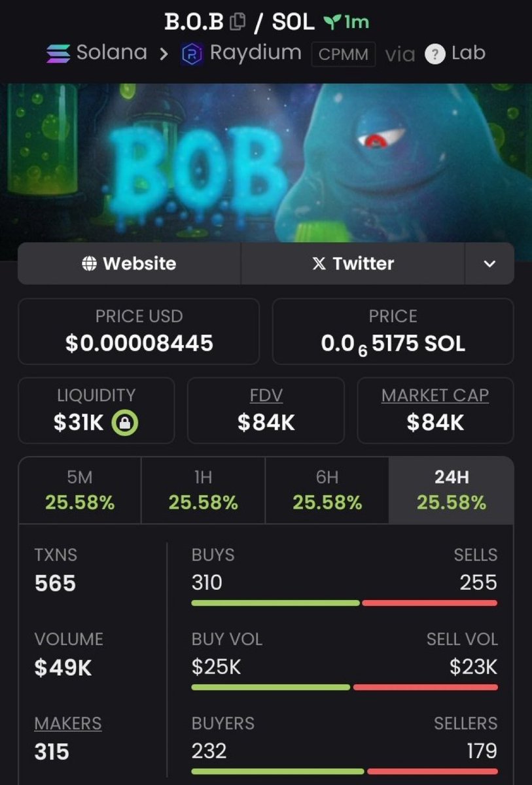
Task: Select the 1H timeframe tab
Action: [x=204, y=490]
